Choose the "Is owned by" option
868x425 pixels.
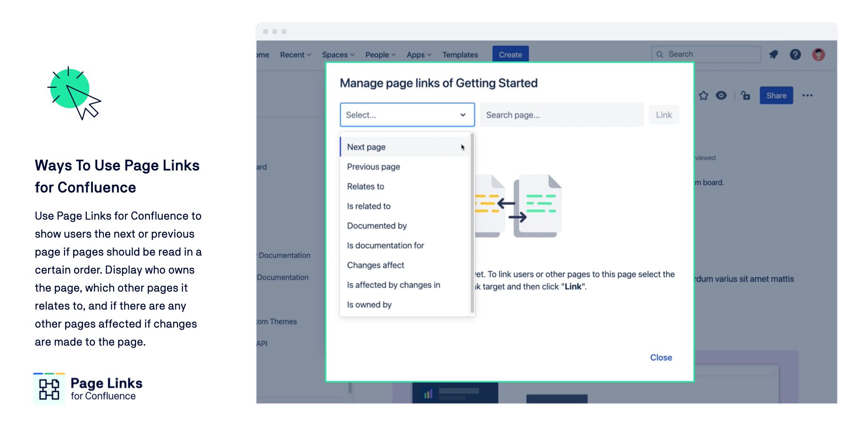coord(405,305)
